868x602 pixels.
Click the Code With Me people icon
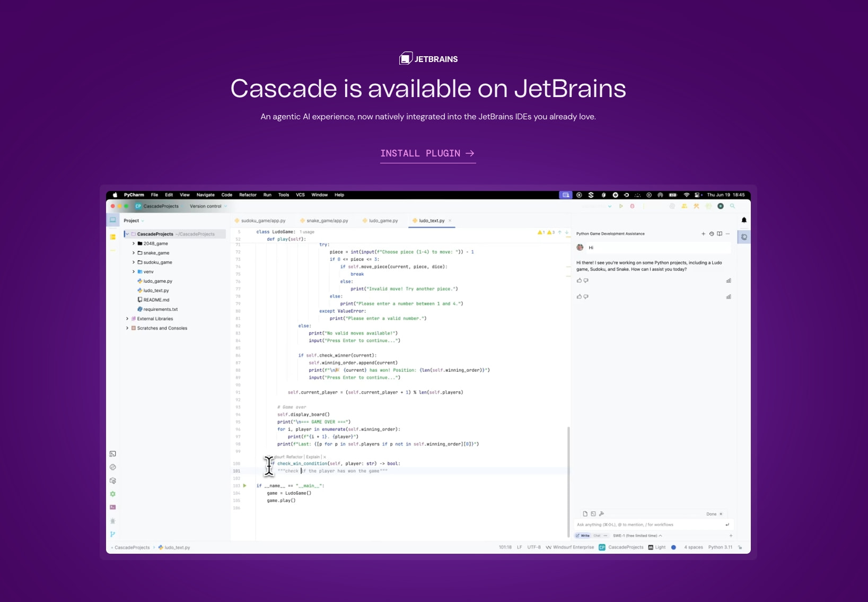(x=684, y=206)
